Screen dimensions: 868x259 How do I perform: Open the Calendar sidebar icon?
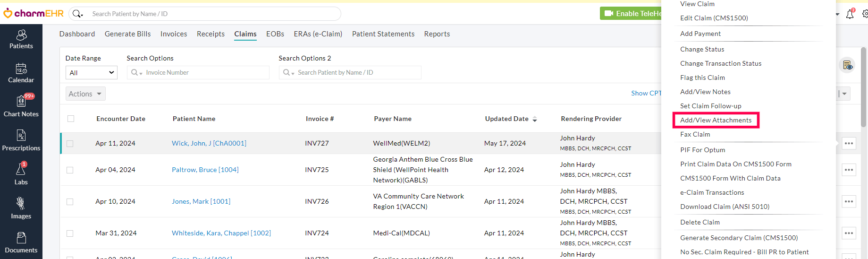point(21,74)
